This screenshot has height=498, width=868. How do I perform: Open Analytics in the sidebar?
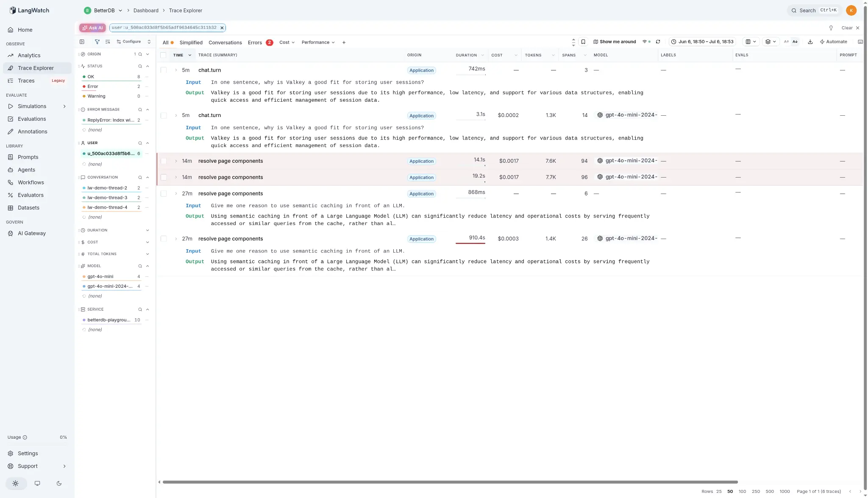tap(37, 56)
